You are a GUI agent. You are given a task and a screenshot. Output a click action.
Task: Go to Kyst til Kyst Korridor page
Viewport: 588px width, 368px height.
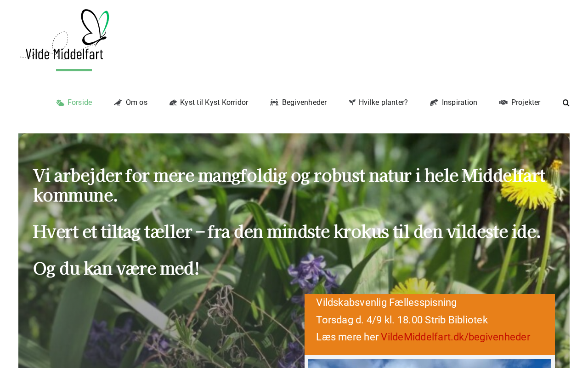(214, 103)
